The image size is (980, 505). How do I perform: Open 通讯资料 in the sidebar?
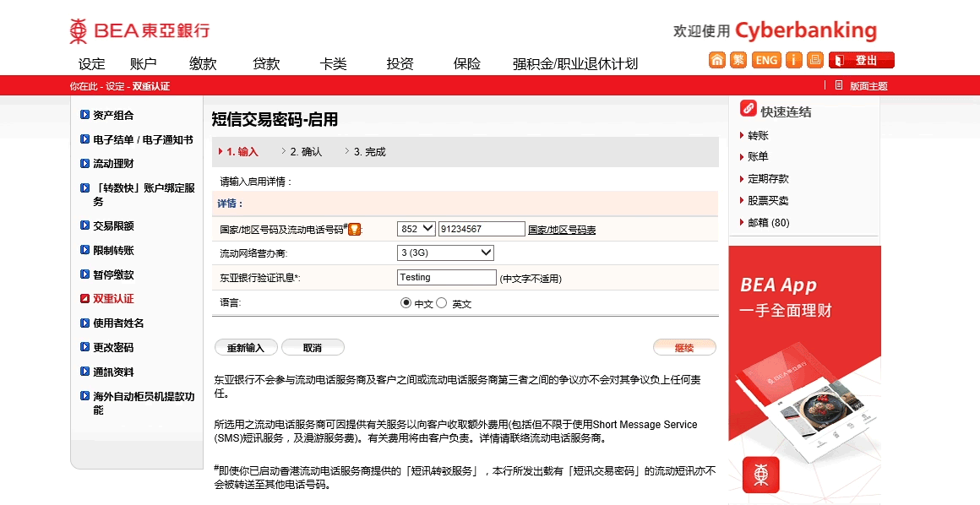[113, 372]
